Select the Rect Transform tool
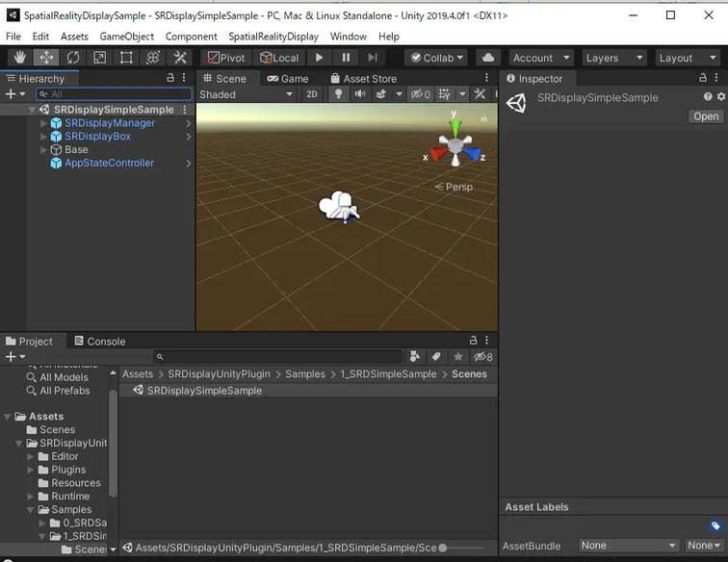Viewport: 728px width, 562px height. 126,58
